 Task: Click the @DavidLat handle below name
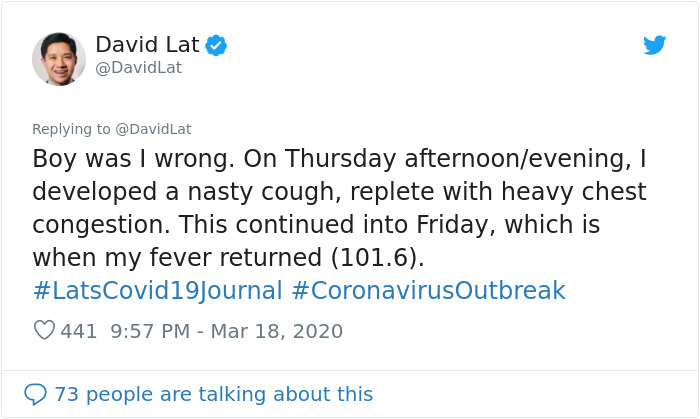(x=138, y=68)
